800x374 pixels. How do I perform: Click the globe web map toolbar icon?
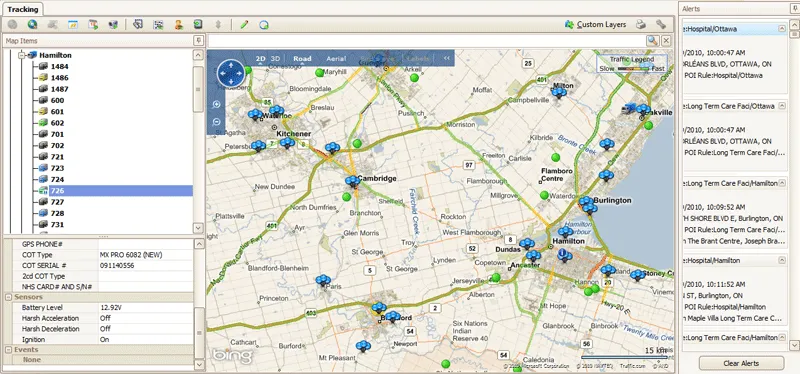point(33,24)
